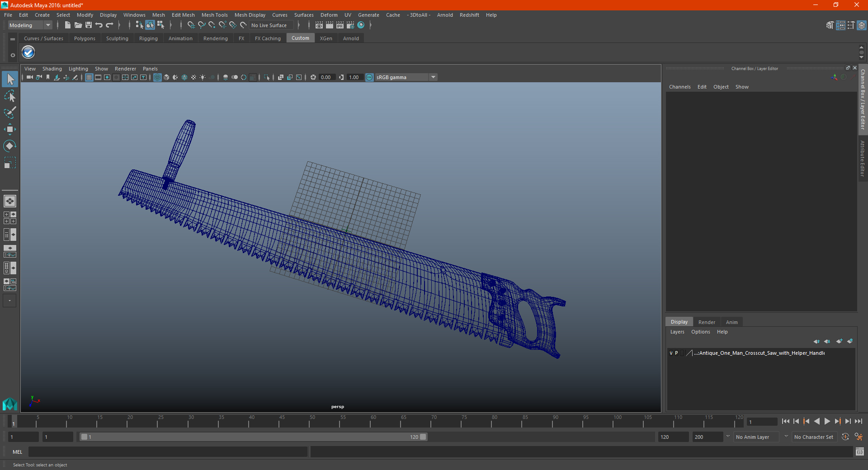Image resolution: width=868 pixels, height=470 pixels.
Task: Select the arrow Select tool in toolbox
Action: coord(10,79)
